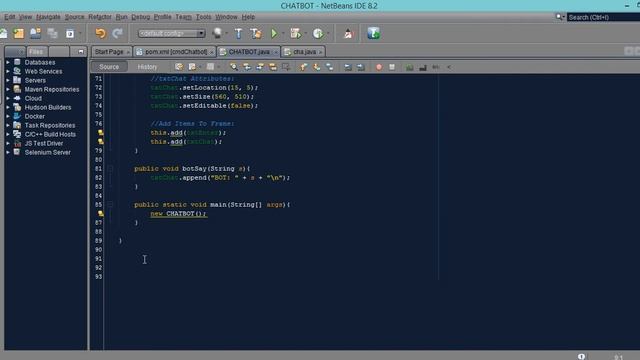
Task: Expand the Databases node
Action: [8, 62]
